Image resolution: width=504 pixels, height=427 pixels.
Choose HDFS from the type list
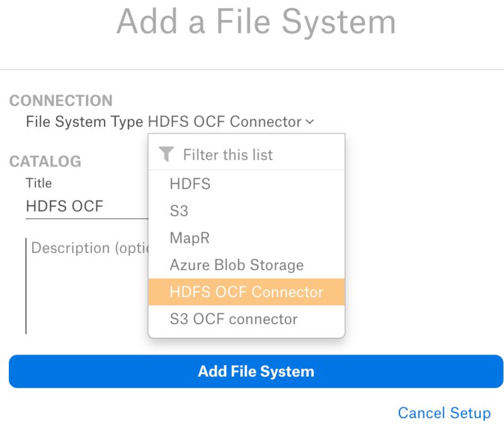pyautogui.click(x=190, y=184)
